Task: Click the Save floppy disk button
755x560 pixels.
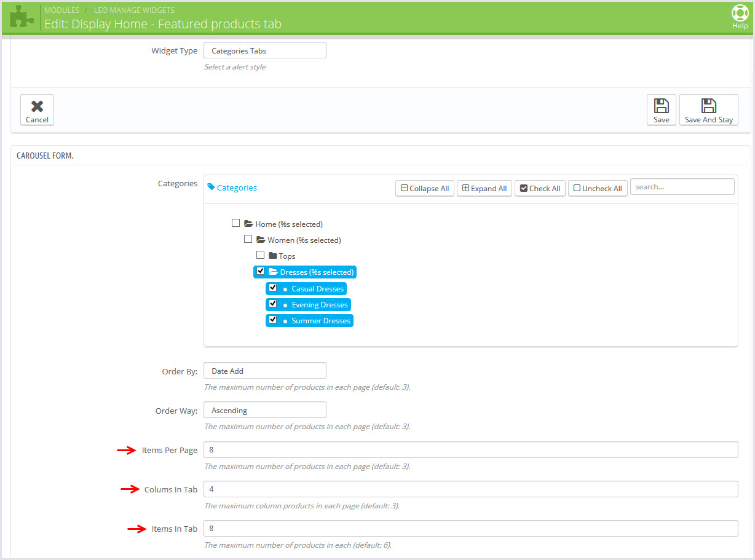Action: (662, 110)
